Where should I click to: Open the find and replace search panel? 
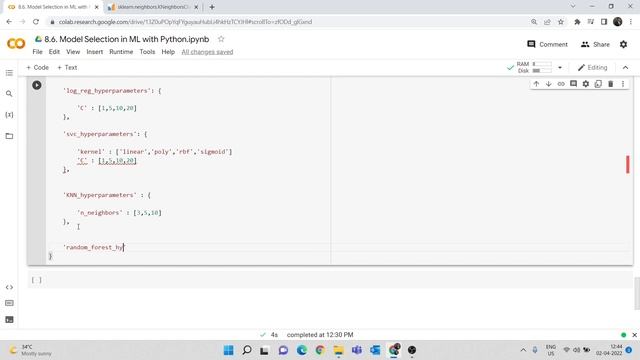click(9, 94)
